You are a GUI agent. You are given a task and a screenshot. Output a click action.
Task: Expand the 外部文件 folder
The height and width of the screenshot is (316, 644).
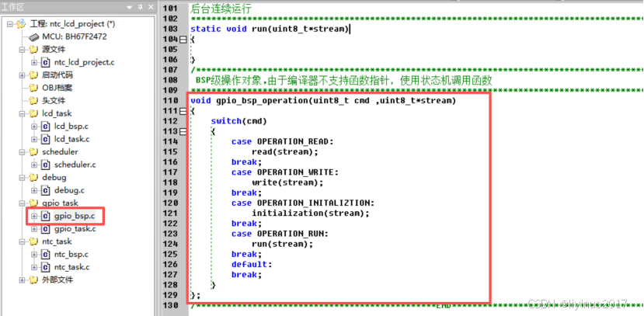pos(23,280)
